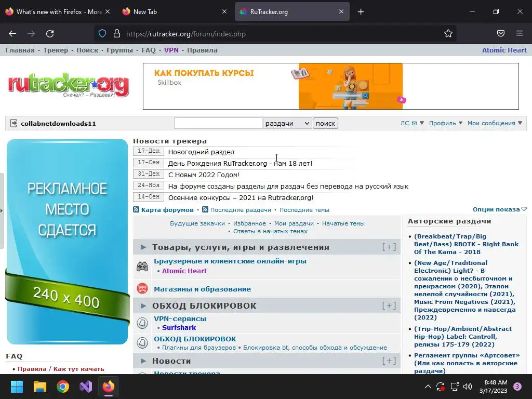Screen dimensions: 532x399
Task: Click the shopping cart icon for Магазины
Action: (142, 289)
